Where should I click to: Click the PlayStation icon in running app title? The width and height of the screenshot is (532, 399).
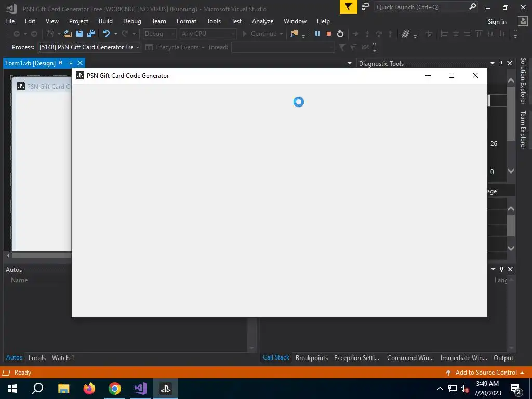click(79, 75)
